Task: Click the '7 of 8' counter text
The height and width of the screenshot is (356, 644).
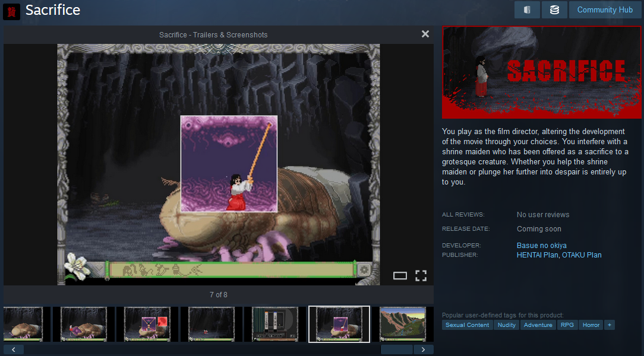Action: [219, 294]
